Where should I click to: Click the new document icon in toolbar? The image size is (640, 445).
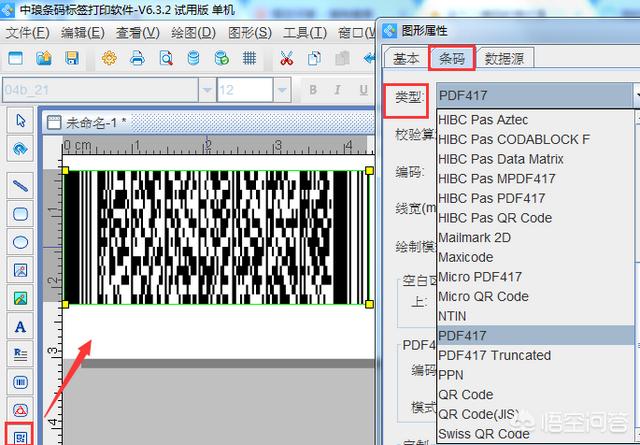[16, 58]
